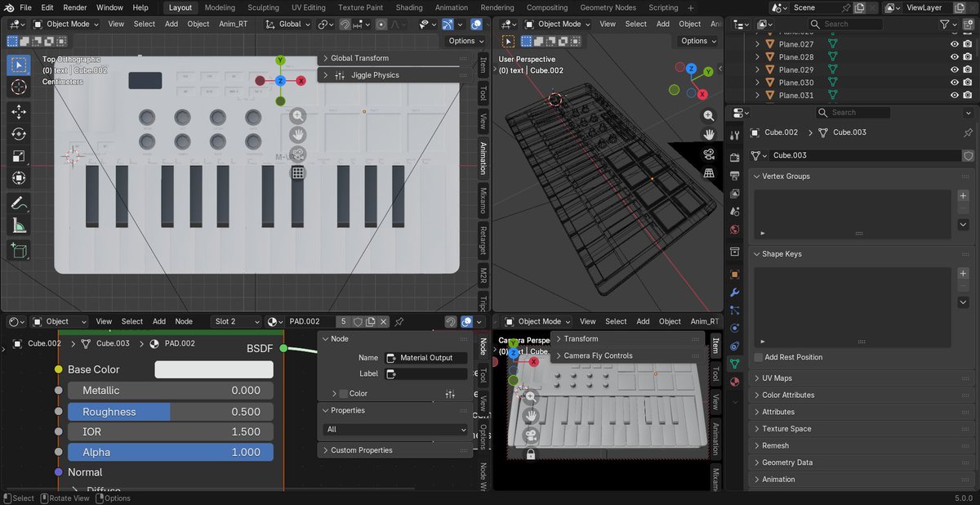Viewport: 980px width, 505px height.
Task: Pin the node editor material
Action: pyautogui.click(x=399, y=322)
